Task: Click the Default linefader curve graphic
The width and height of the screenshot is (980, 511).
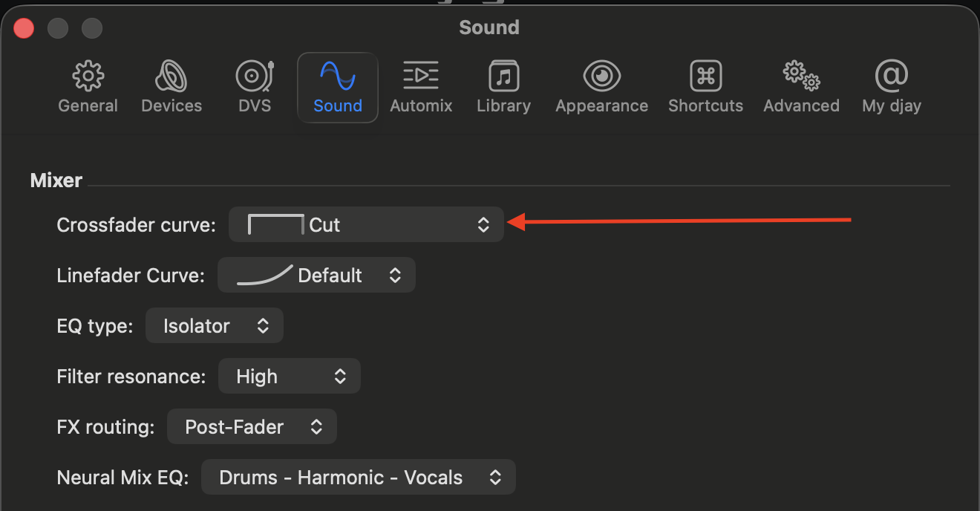Action: click(x=264, y=276)
